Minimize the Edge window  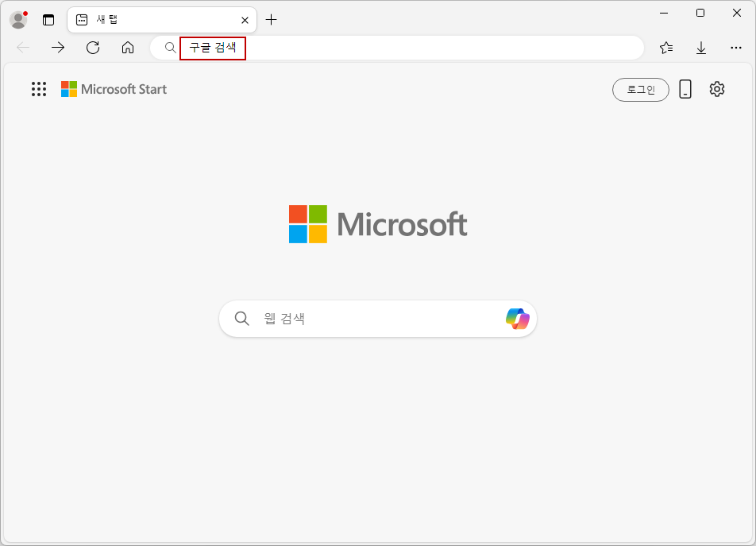click(x=664, y=14)
